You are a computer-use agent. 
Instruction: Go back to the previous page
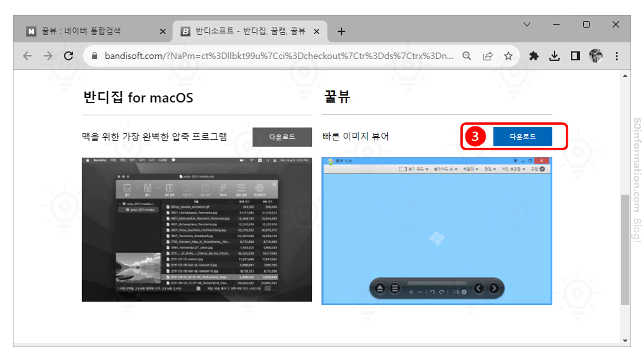[27, 56]
